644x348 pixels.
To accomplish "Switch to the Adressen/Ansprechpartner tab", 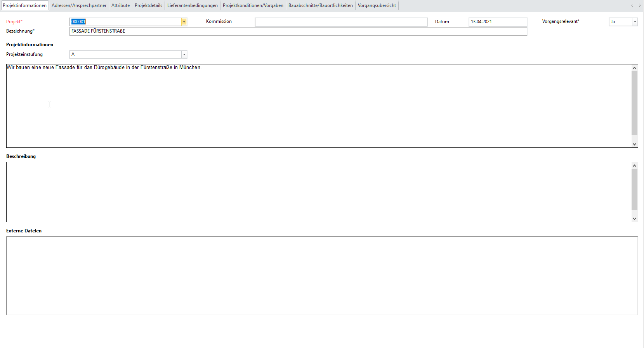I will 79,5.
